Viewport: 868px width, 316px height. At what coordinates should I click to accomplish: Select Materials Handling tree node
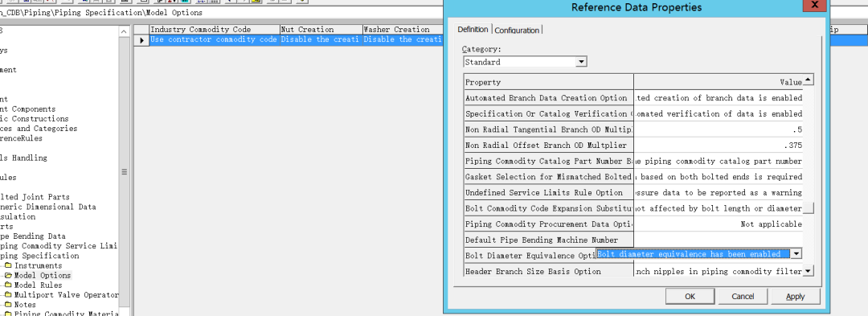point(23,158)
